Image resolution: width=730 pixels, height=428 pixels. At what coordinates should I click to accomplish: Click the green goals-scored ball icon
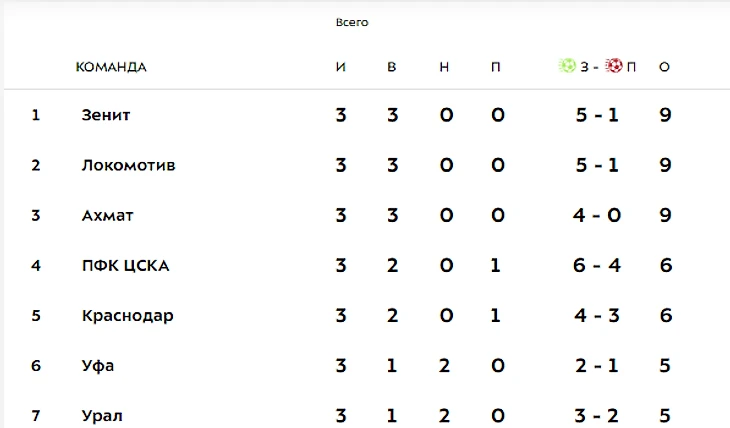coord(567,67)
